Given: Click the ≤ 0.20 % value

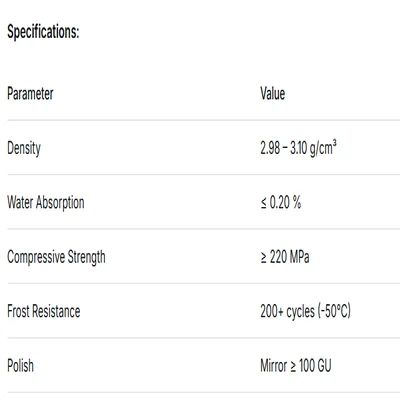Looking at the screenshot, I should [x=281, y=202].
